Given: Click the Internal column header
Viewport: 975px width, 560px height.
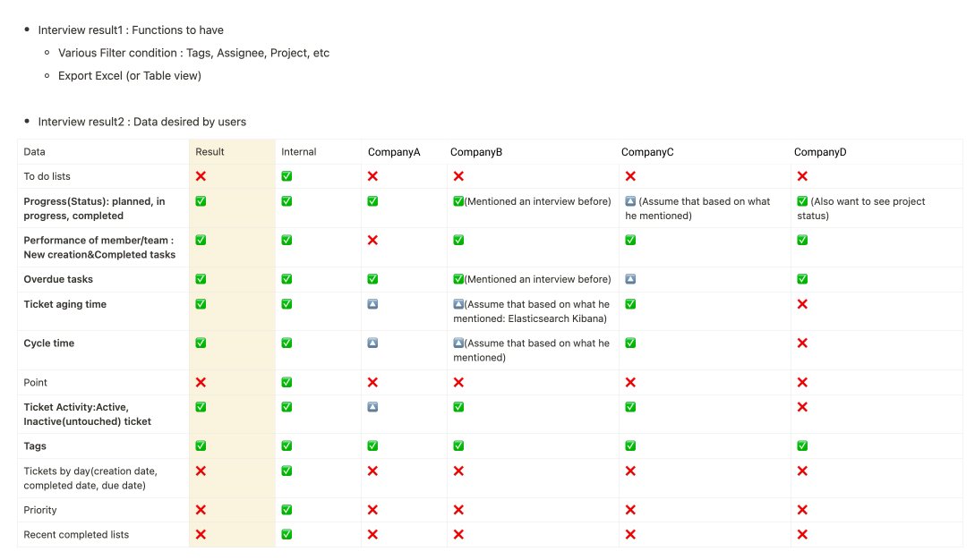Looking at the screenshot, I should 299,152.
